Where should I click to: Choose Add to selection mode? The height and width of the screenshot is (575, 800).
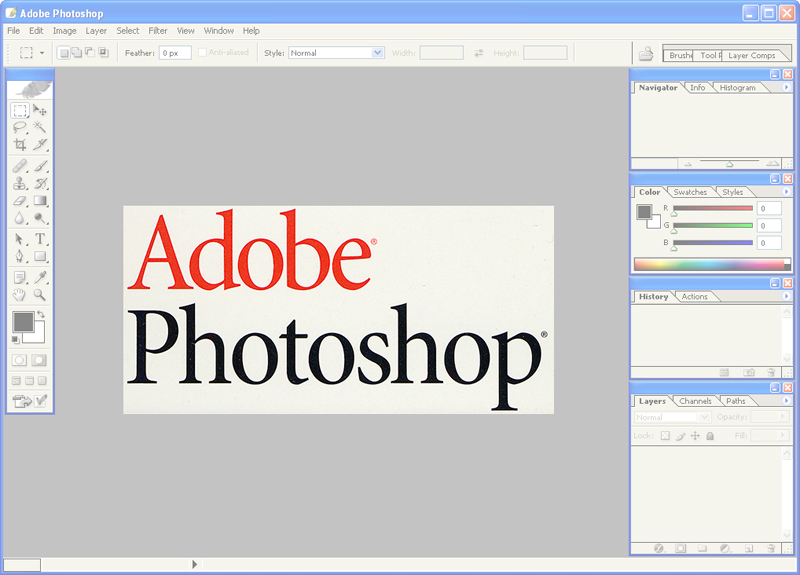[x=77, y=53]
